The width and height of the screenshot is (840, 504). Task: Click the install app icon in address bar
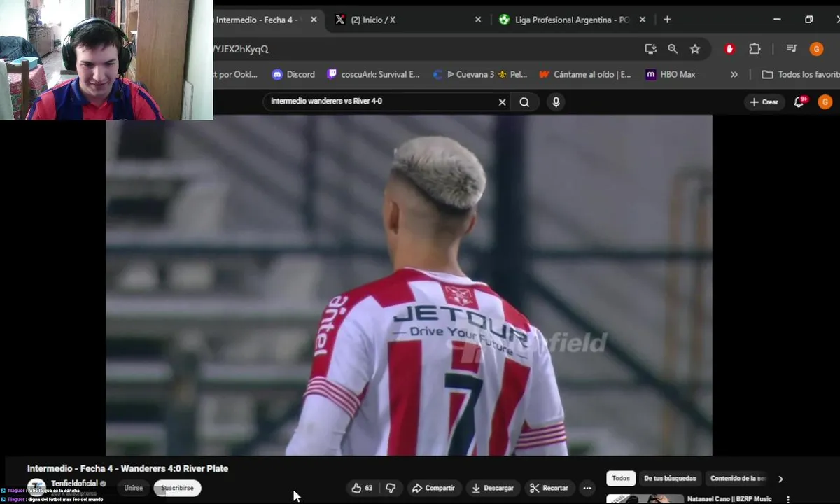pyautogui.click(x=650, y=49)
